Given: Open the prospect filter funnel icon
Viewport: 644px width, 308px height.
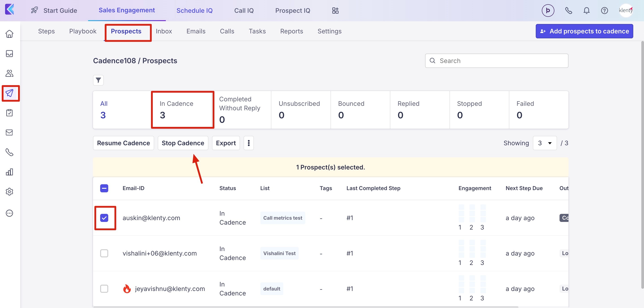Looking at the screenshot, I should 98,80.
